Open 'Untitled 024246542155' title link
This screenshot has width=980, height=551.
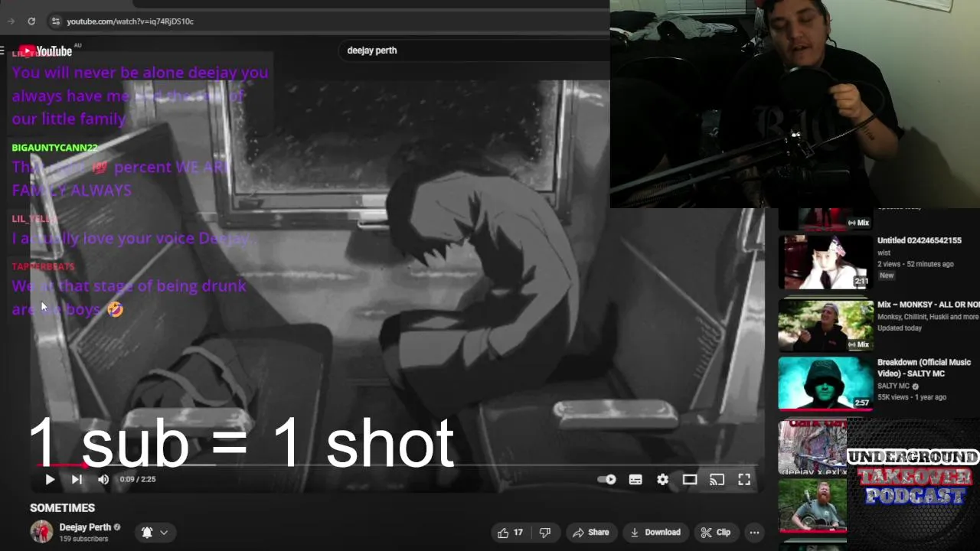(x=920, y=240)
